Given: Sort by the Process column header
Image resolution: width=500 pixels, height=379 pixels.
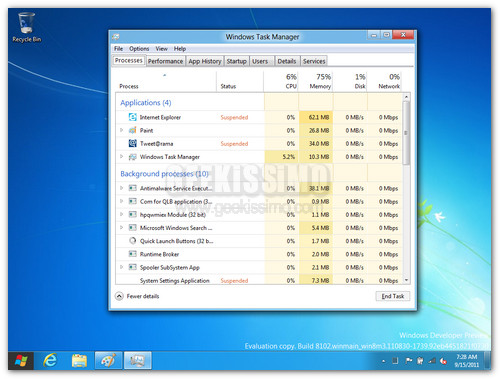Looking at the screenshot, I should (x=166, y=81).
